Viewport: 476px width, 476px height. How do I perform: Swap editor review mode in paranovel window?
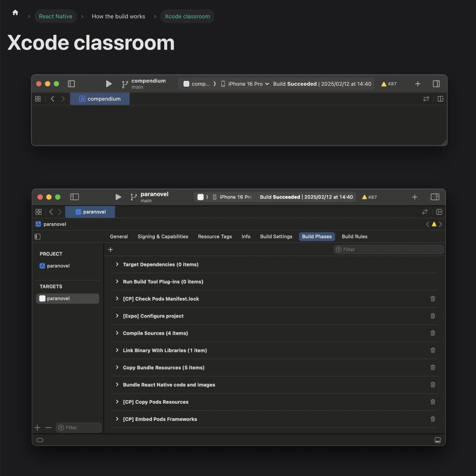tap(425, 212)
